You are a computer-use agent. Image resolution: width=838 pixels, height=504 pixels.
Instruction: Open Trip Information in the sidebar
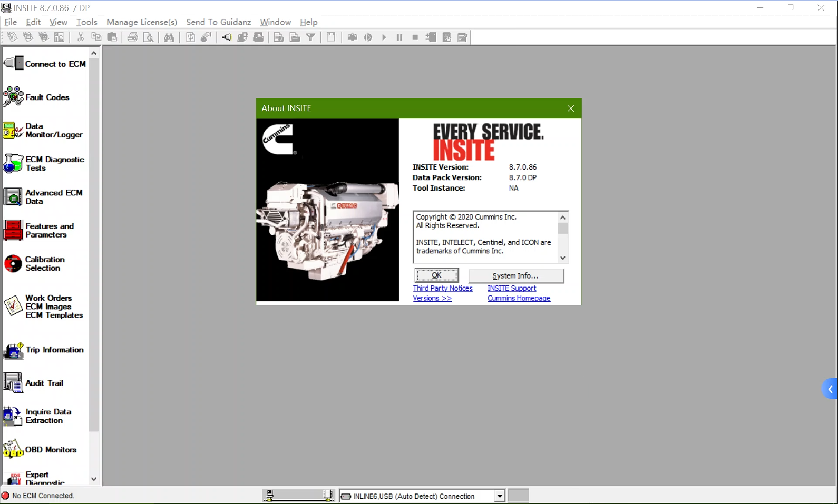(14, 350)
